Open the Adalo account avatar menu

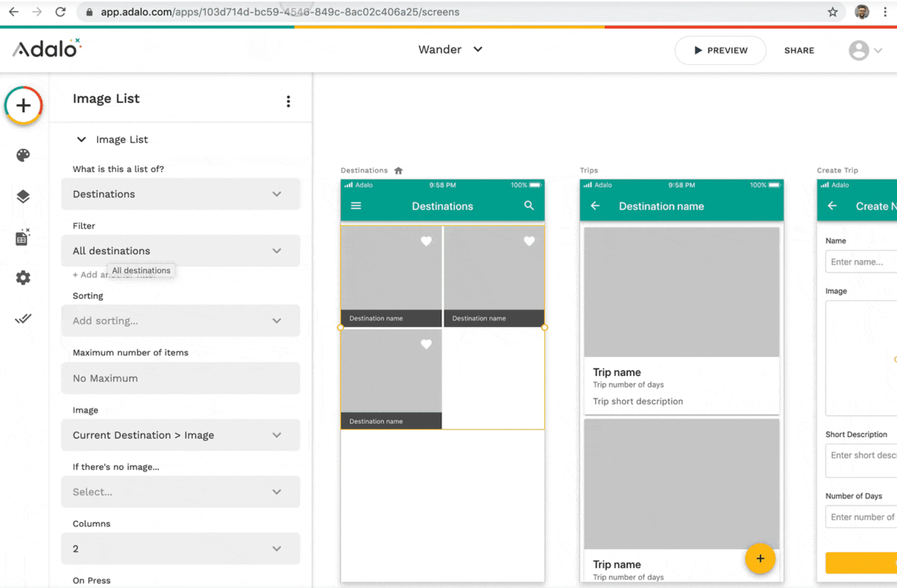pyautogui.click(x=865, y=50)
